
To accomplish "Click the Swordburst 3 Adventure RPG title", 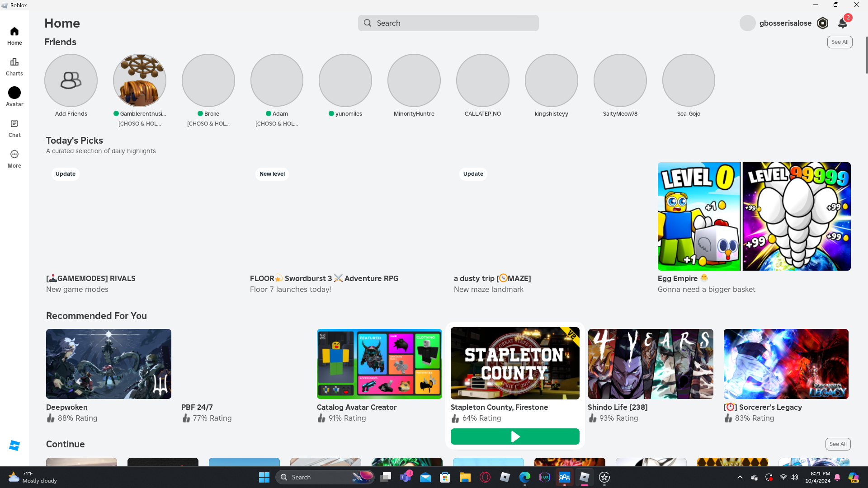I will pos(324,278).
